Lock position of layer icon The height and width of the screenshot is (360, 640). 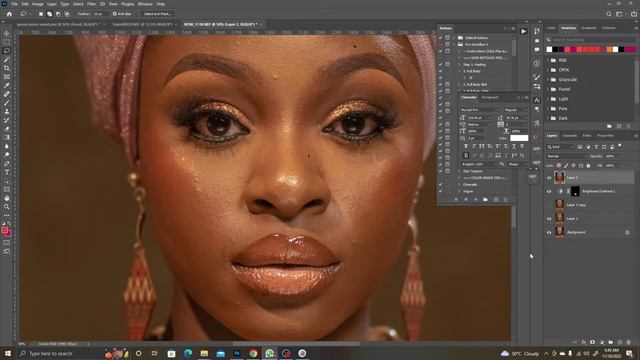coord(573,166)
